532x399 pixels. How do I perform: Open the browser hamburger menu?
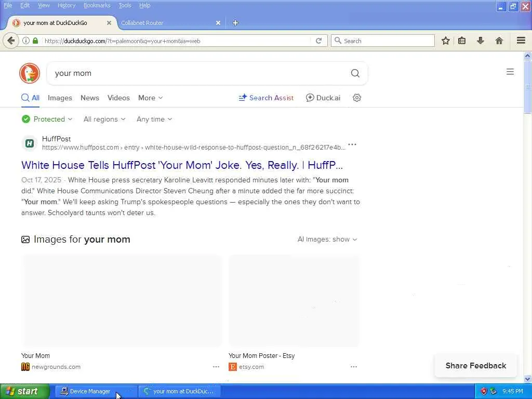521,41
